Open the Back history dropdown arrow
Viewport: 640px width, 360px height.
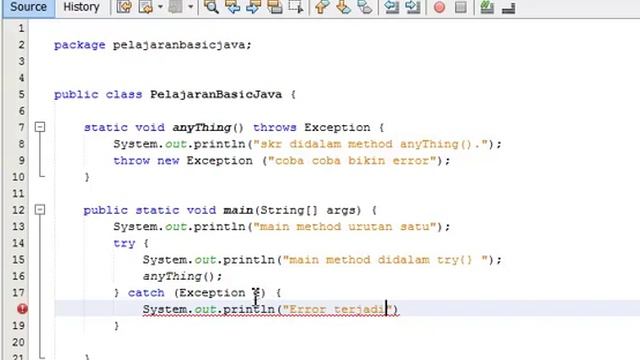160,7
